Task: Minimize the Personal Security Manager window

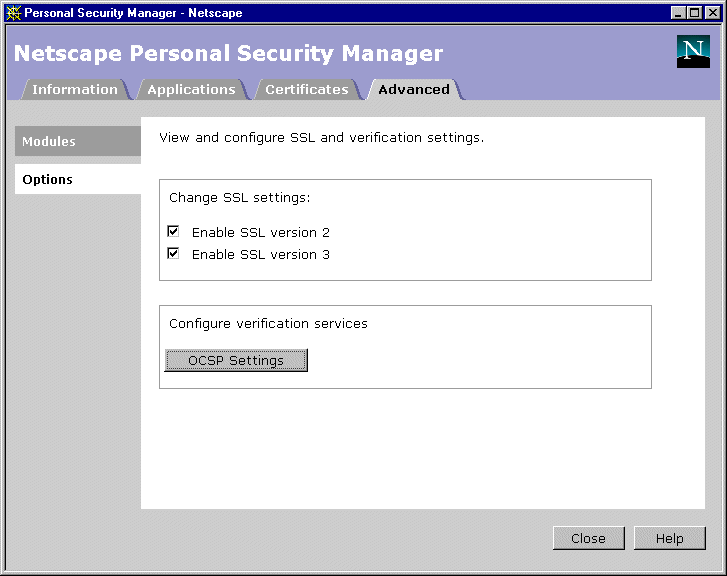Action: 679,13
